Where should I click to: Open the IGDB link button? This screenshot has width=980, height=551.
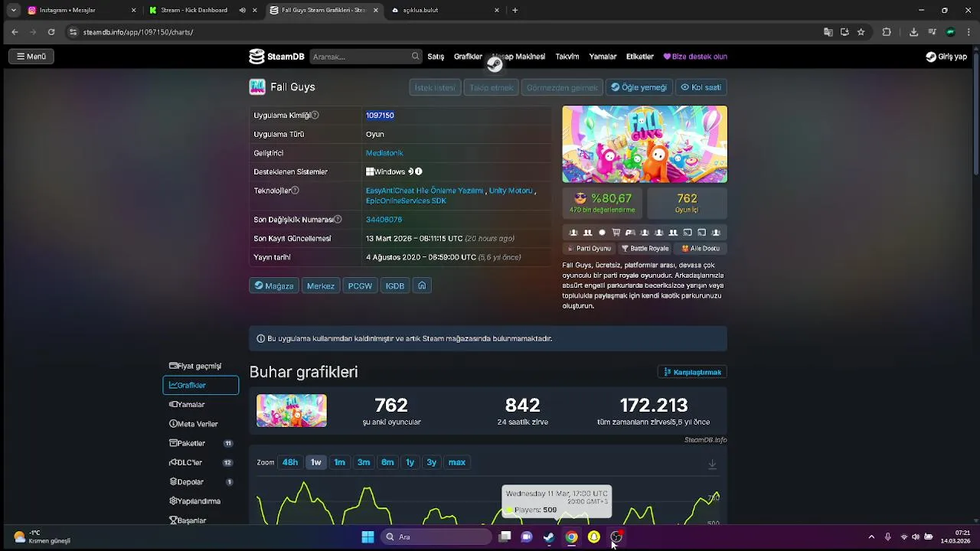(395, 285)
